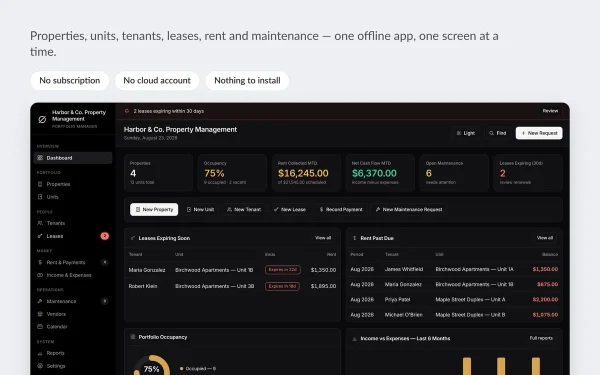This screenshot has width=600, height=375.
Task: Open the Dashboard sidebar item
Action: point(73,158)
